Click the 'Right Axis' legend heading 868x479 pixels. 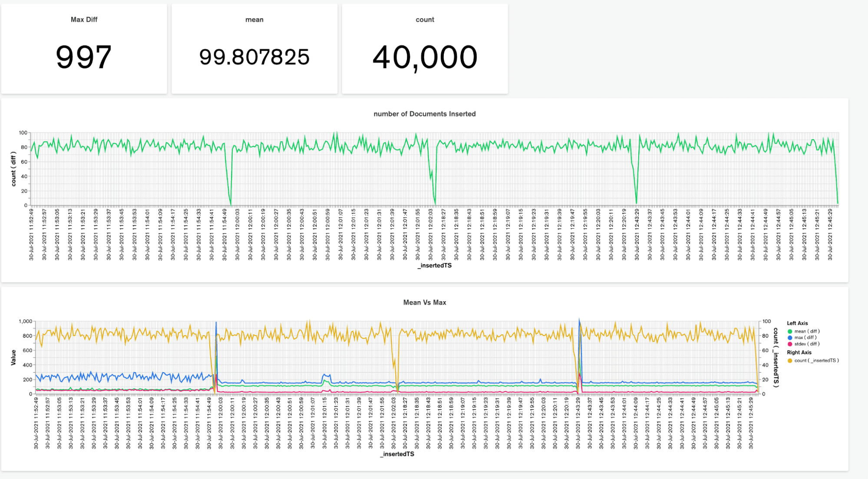tap(799, 353)
